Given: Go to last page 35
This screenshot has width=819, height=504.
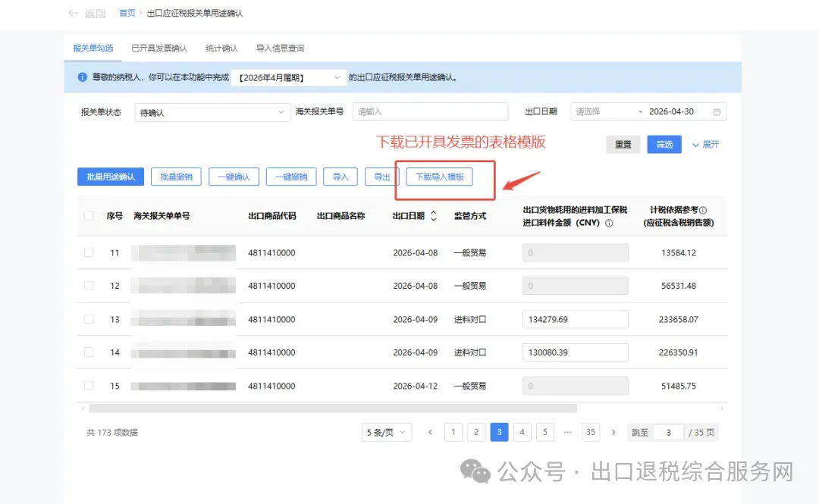Looking at the screenshot, I should click(591, 432).
